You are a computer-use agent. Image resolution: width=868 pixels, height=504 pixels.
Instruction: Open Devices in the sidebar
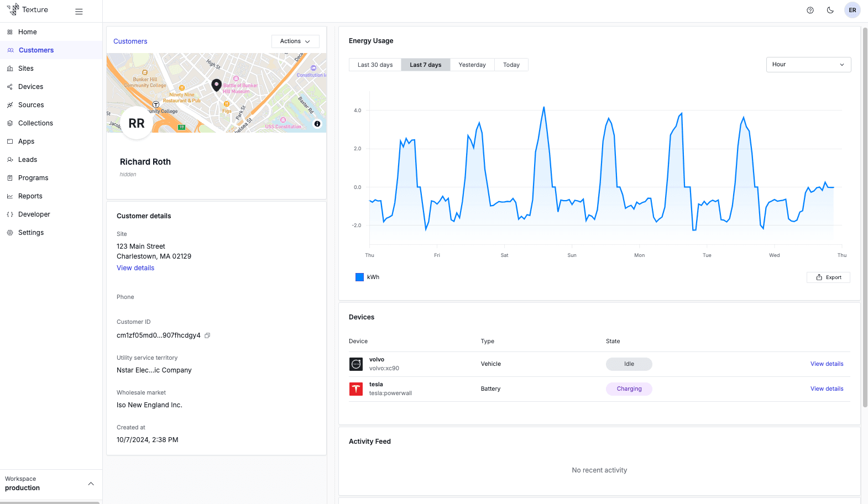pyautogui.click(x=31, y=87)
